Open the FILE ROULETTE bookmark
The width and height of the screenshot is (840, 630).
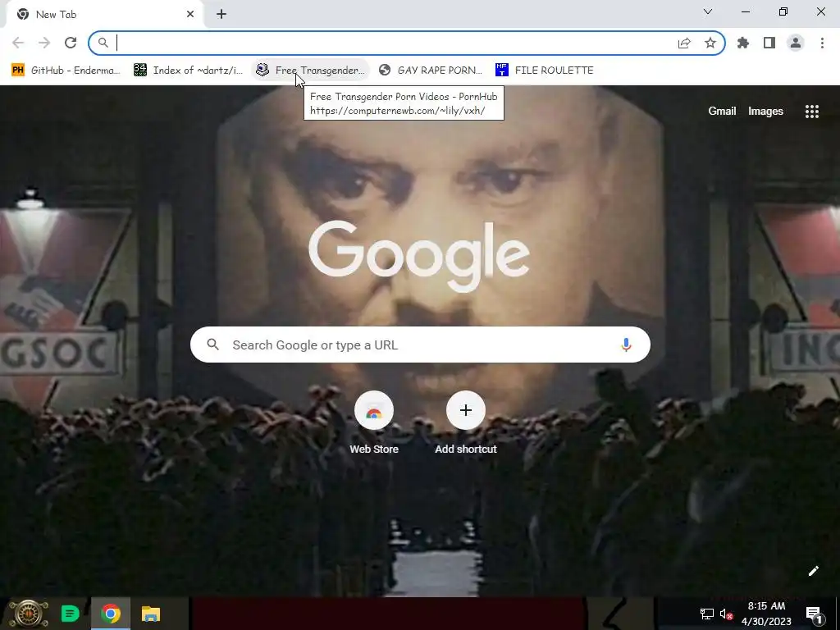545,71
